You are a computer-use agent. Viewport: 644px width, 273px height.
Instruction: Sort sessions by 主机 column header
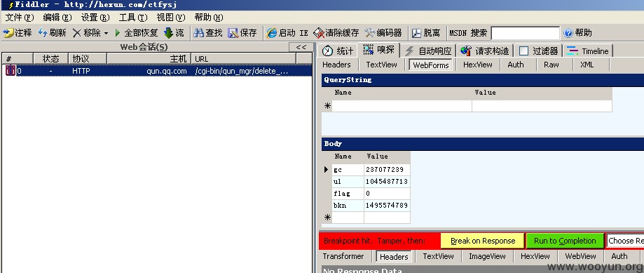coord(149,58)
